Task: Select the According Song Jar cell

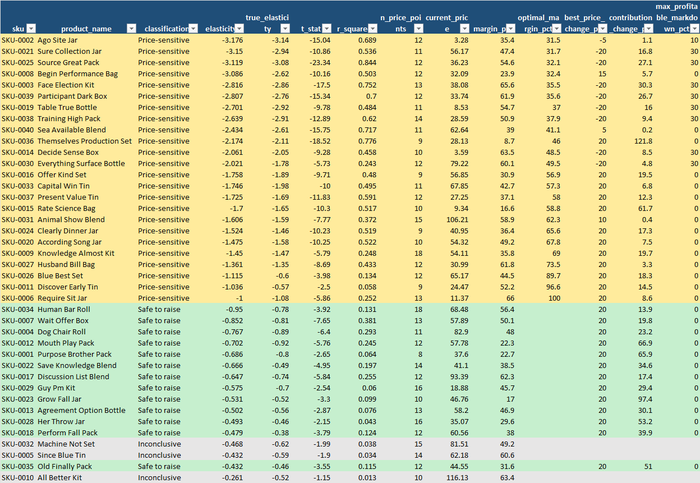Action: [x=86, y=242]
